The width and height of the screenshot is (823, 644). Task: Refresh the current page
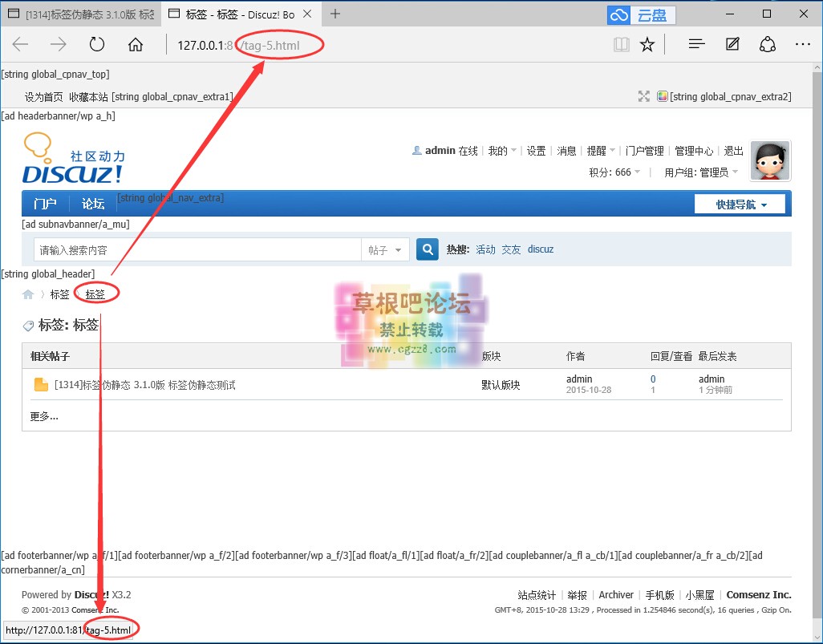click(x=96, y=44)
